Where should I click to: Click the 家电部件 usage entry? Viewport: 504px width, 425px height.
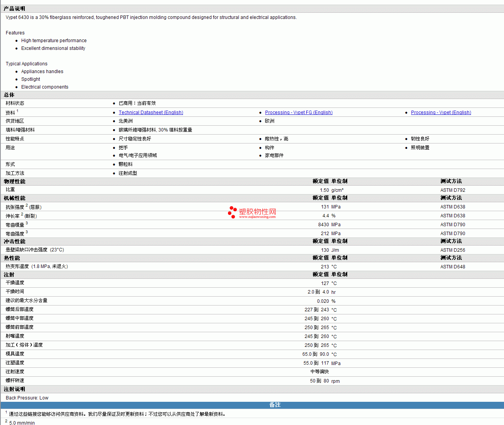[274, 155]
